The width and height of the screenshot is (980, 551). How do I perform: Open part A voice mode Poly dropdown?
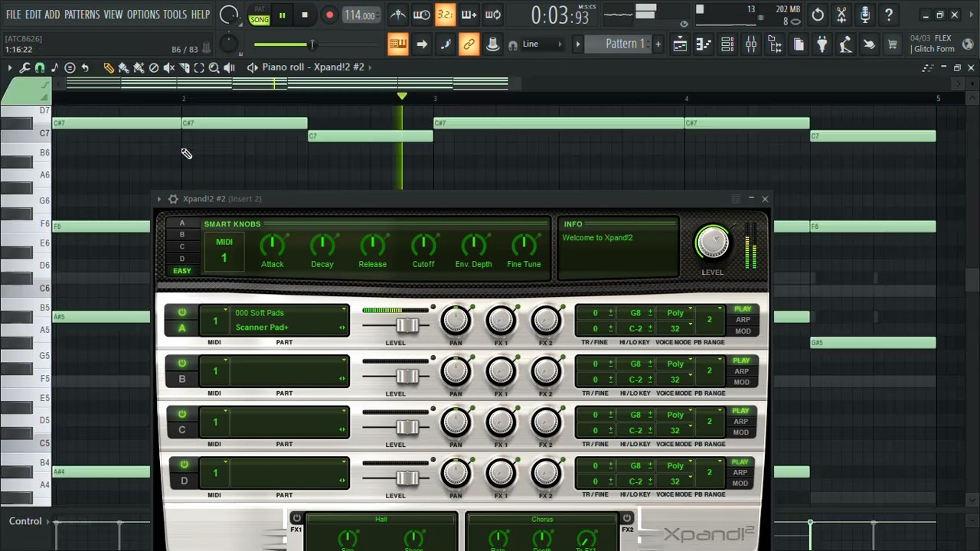676,312
